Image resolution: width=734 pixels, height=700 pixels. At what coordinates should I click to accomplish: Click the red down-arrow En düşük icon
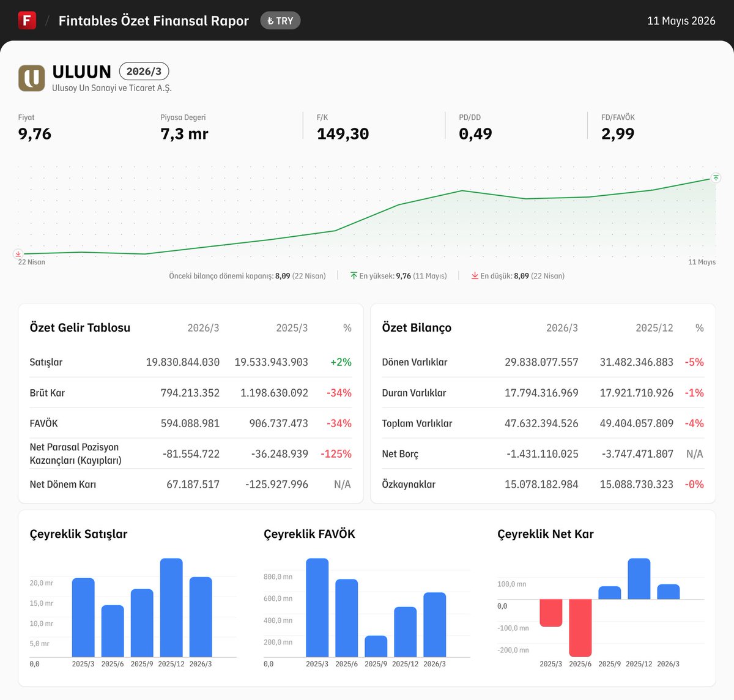[475, 276]
